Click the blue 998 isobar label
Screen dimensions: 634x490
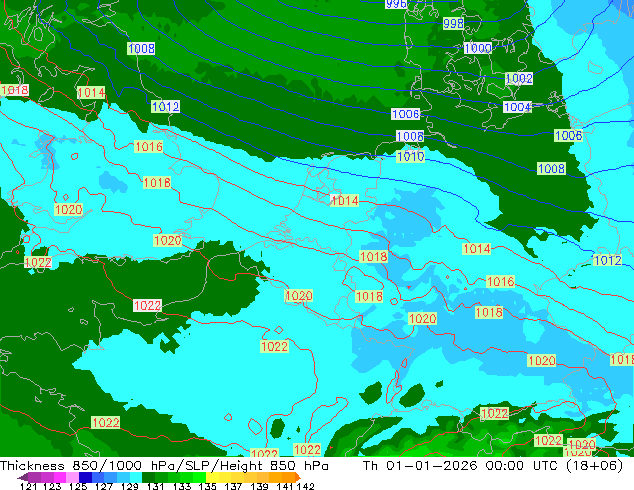pyautogui.click(x=453, y=23)
